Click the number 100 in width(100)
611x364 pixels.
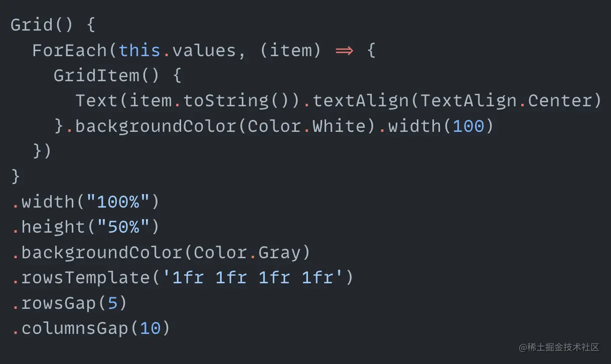469,126
